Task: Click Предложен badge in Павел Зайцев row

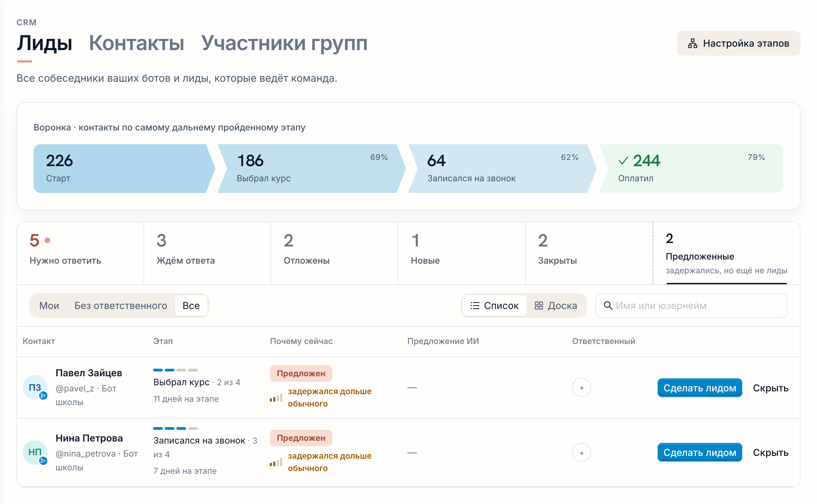Action: (x=301, y=374)
